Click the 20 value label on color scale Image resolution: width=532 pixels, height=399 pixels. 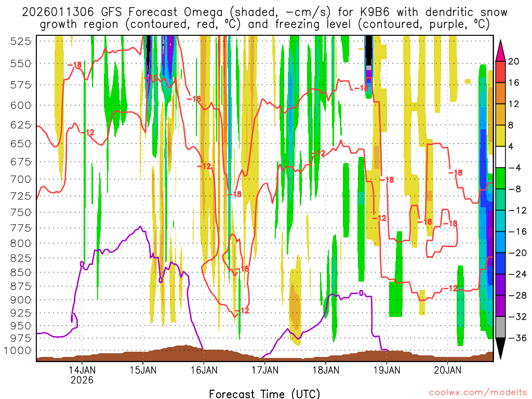[514, 61]
